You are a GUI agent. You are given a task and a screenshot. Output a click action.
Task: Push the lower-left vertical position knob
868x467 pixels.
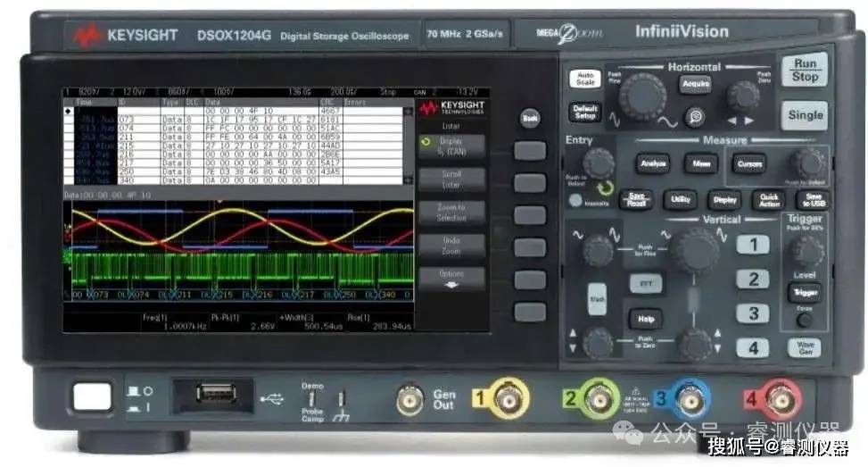click(x=598, y=343)
